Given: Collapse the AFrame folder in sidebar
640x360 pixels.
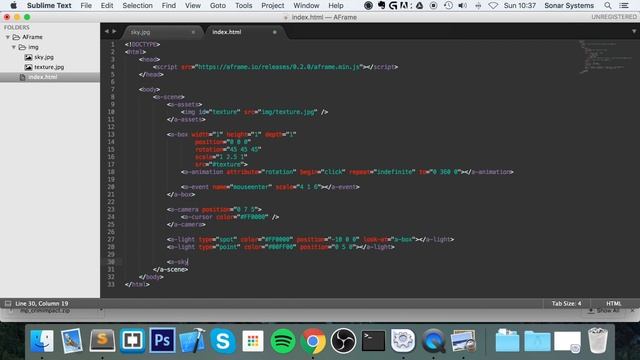Looking at the screenshot, I should click(7, 37).
